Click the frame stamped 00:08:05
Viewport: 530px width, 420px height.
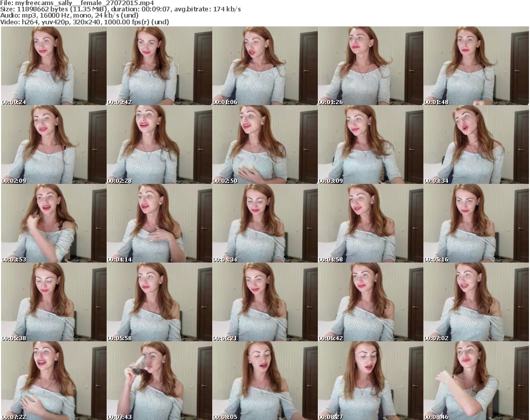(x=264, y=381)
